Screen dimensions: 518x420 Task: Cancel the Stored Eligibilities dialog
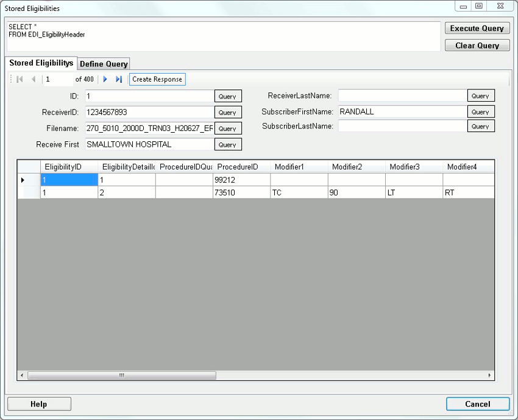point(477,404)
